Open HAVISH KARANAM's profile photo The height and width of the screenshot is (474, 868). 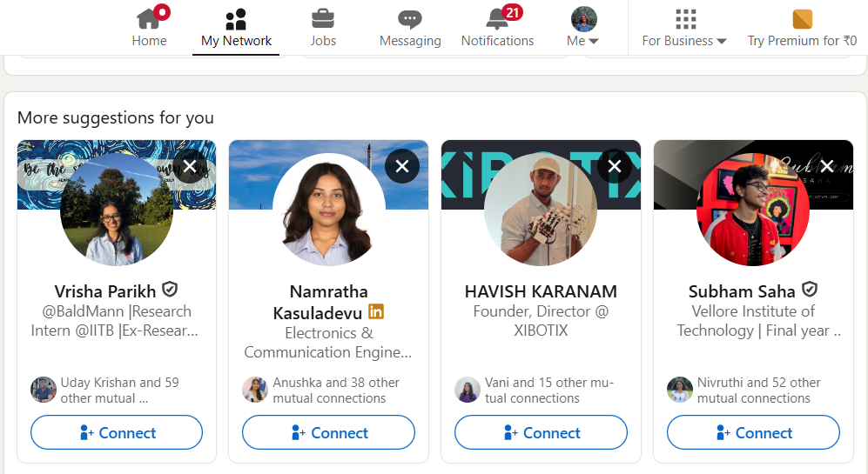click(541, 210)
